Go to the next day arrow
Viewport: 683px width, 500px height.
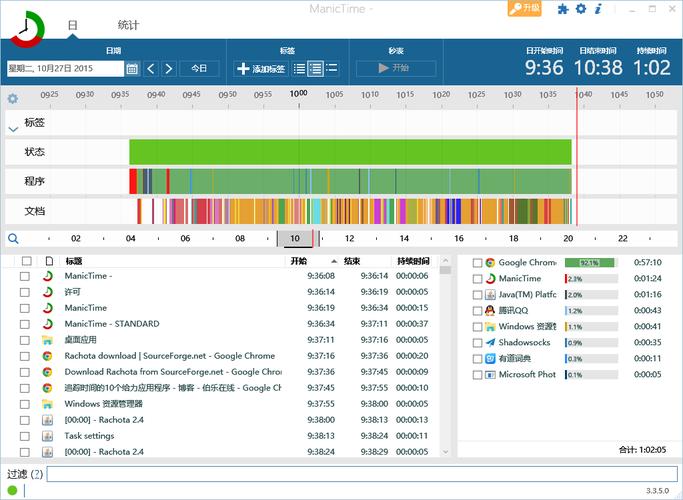tap(169, 68)
